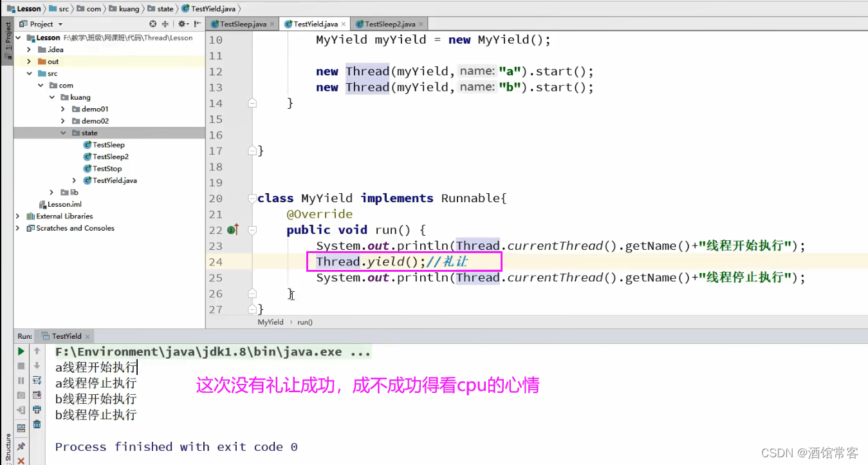
Task: Click the locate target icon in Project panel
Action: pyautogui.click(x=153, y=24)
